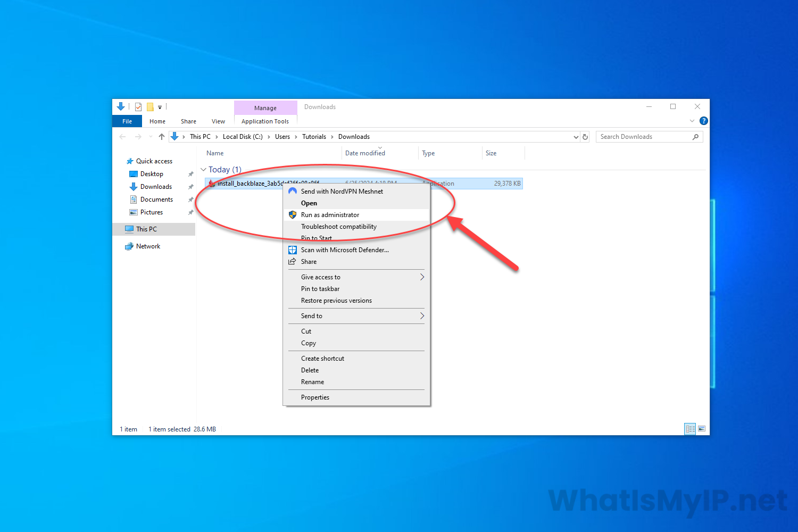Open the View ribbon tab
Viewport: 798px width, 532px height.
(x=218, y=121)
